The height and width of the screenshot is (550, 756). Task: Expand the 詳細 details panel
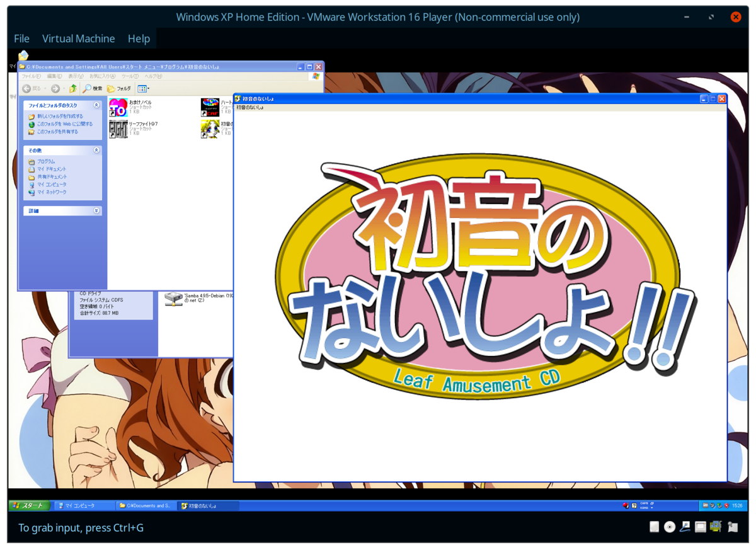(96, 210)
